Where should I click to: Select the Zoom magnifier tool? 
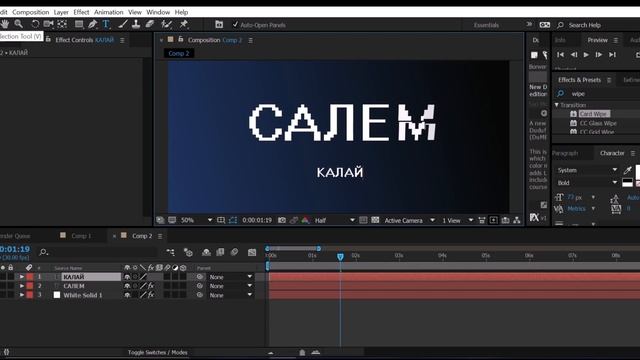coord(19,24)
